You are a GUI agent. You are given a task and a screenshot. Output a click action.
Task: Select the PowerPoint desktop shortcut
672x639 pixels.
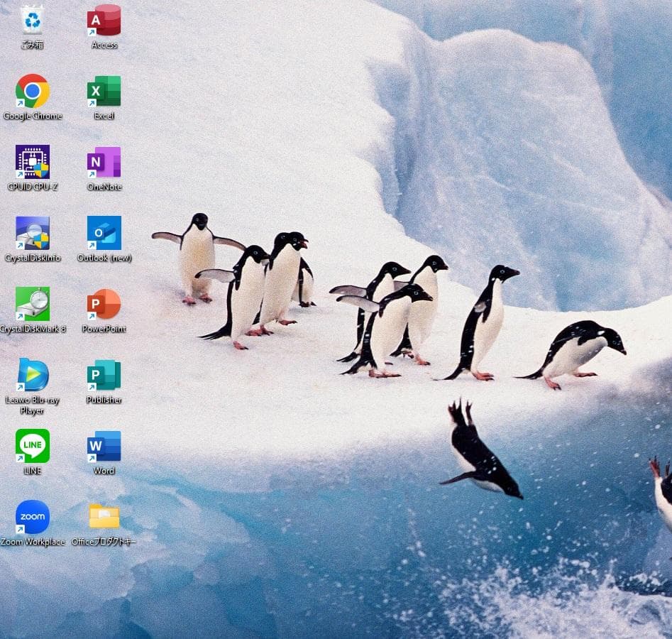(104, 304)
